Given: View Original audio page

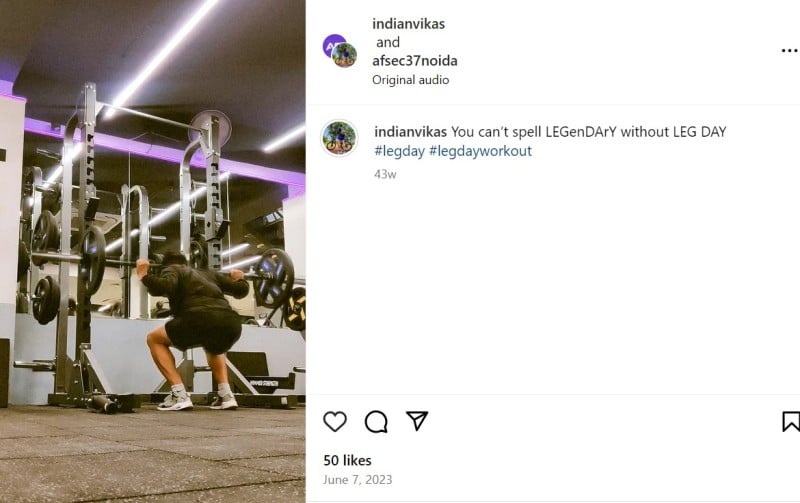Looking at the screenshot, I should pyautogui.click(x=410, y=80).
